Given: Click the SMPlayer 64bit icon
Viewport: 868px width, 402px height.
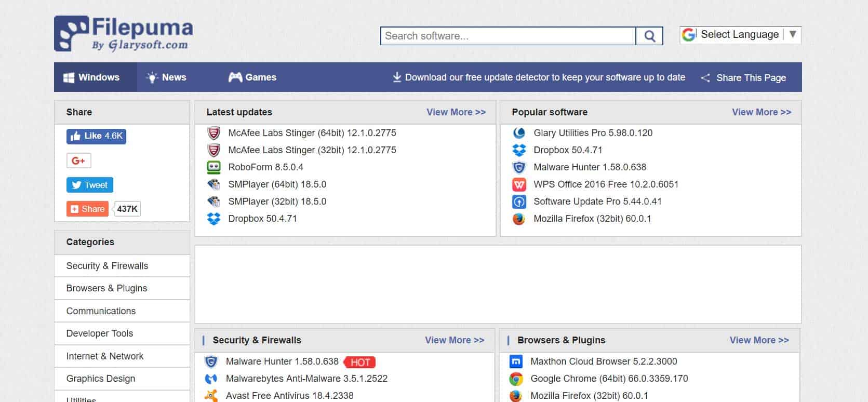Looking at the screenshot, I should 213,184.
